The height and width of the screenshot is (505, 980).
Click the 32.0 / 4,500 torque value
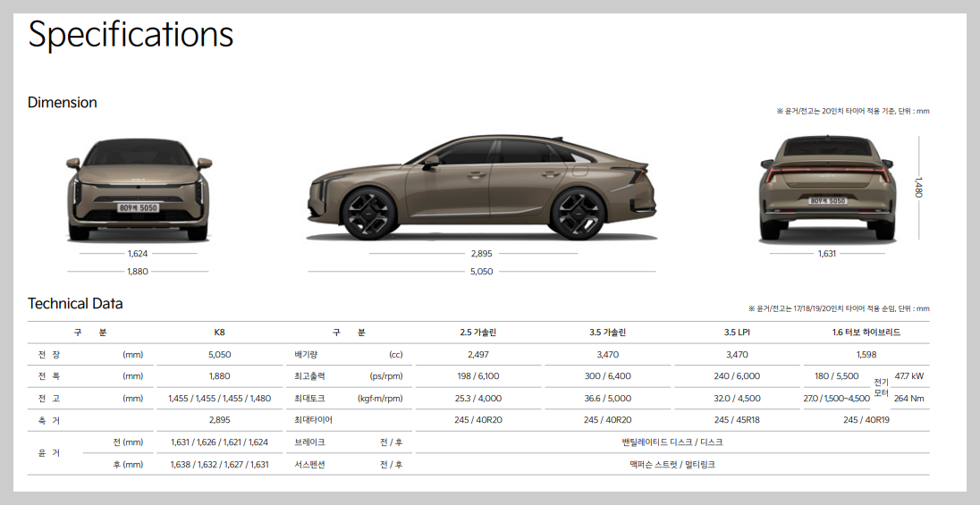(737, 398)
